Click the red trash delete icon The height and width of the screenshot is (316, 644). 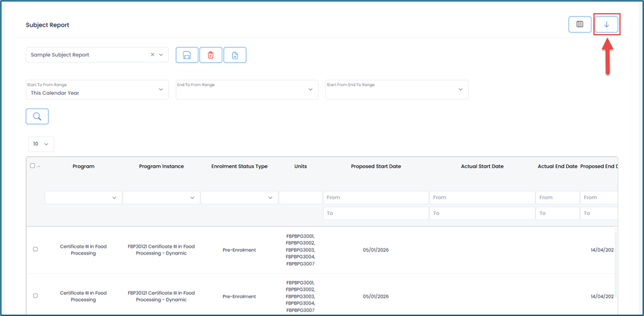[x=211, y=55]
